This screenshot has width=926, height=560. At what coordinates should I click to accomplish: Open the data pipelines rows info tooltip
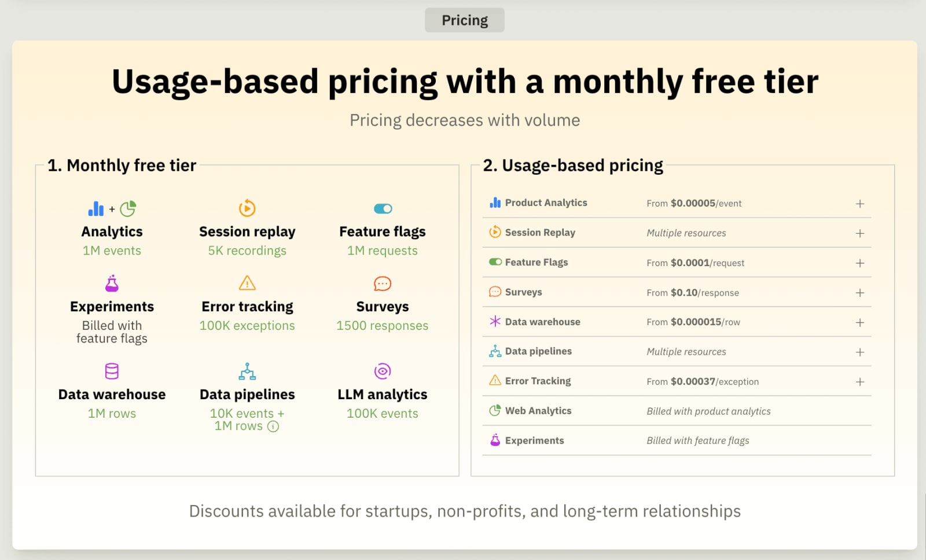(273, 426)
